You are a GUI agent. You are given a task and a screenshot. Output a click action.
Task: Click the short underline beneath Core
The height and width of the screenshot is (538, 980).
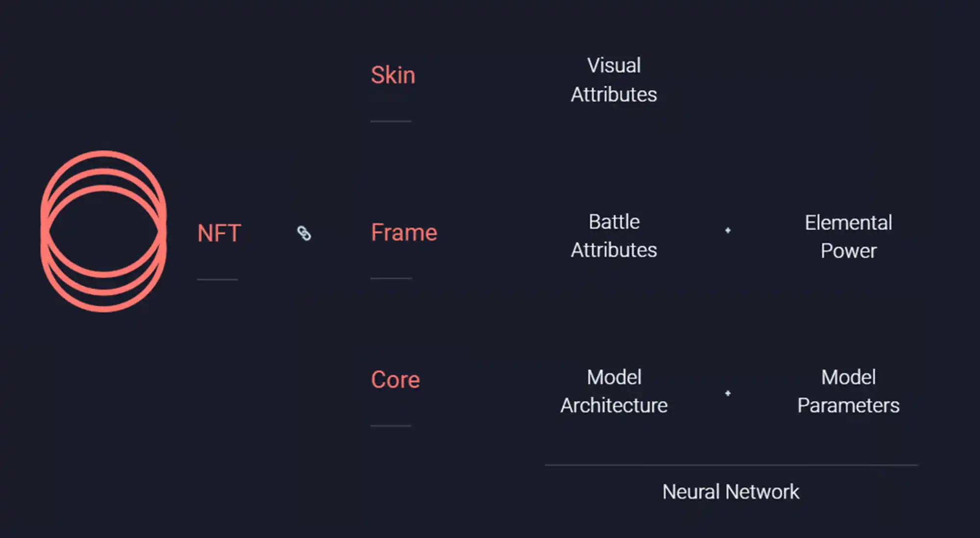coord(391,425)
